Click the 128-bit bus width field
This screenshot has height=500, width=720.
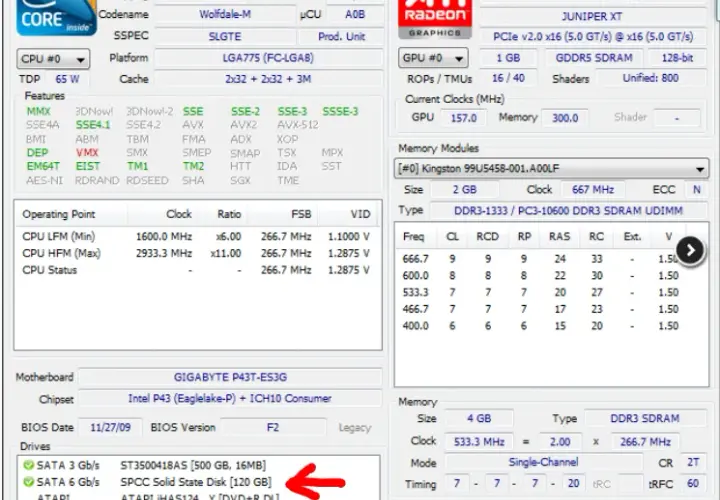pos(677,58)
